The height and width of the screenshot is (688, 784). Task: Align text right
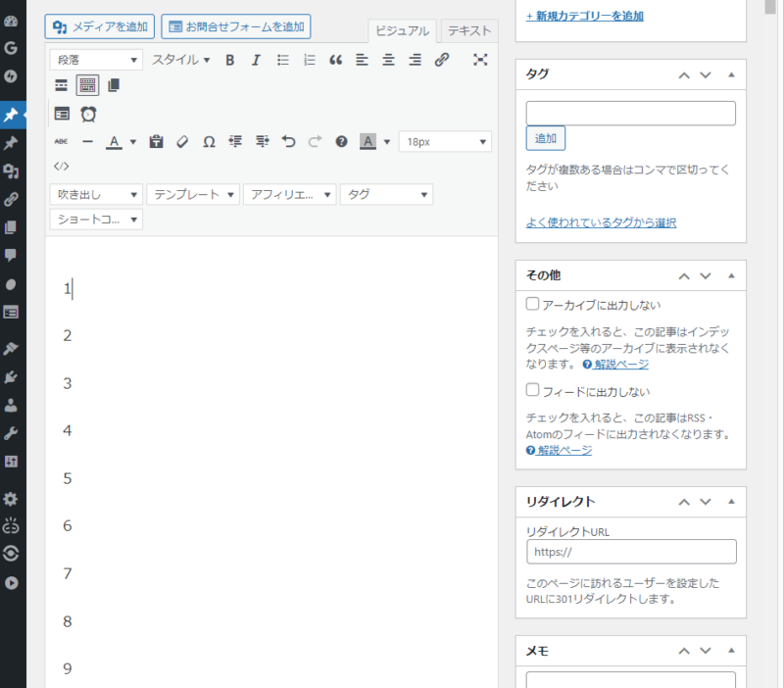pos(415,60)
